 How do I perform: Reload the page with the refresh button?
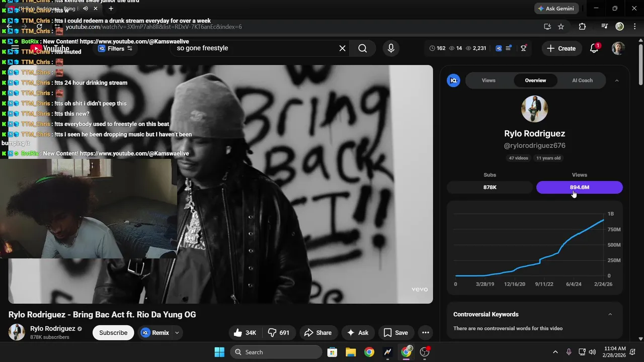40,27
